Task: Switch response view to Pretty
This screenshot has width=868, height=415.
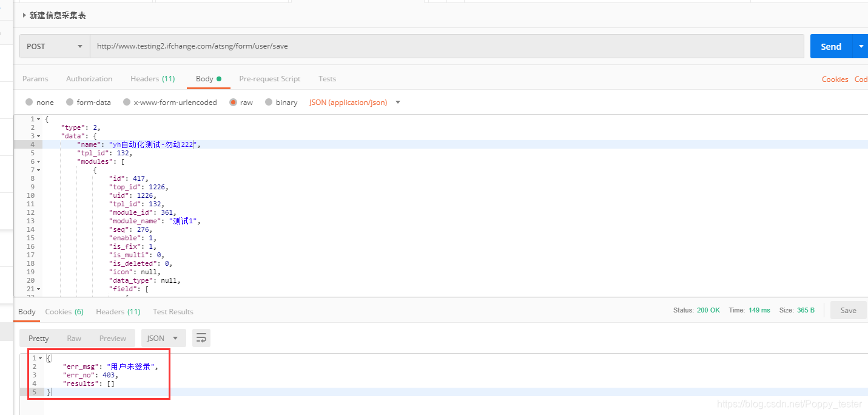Action: [38, 339]
